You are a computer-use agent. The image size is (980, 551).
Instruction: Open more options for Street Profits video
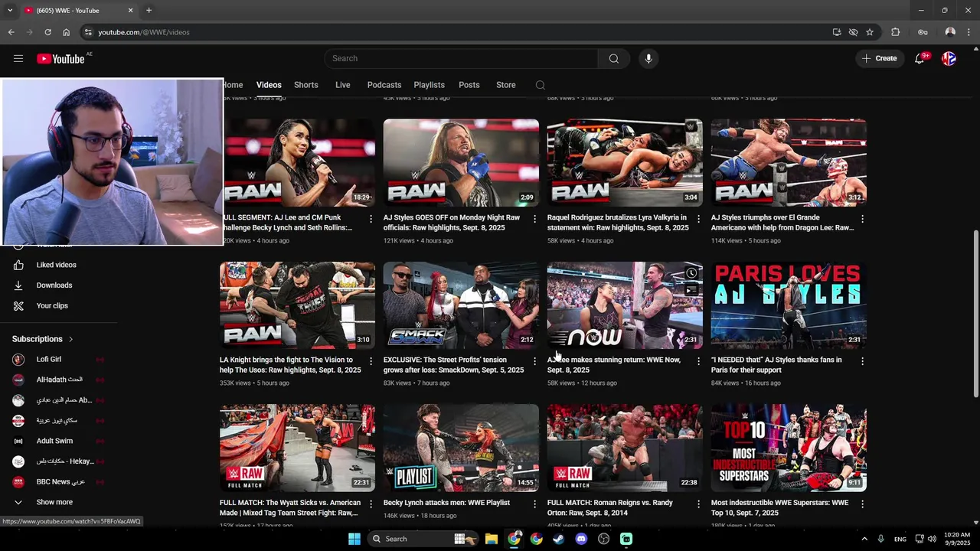click(534, 361)
